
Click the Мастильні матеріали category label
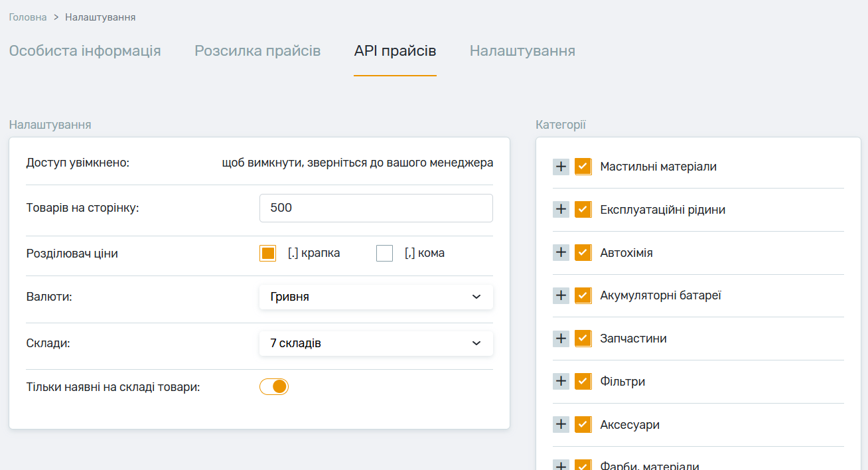coord(658,167)
